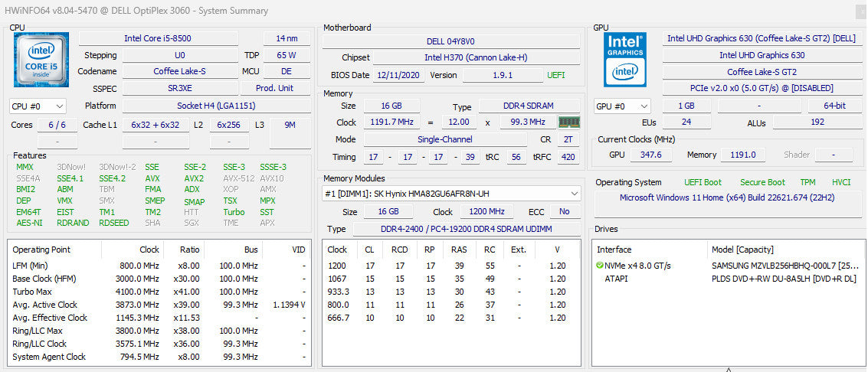Click the DDR4-2400 / PC4-19200 module type field

point(467,229)
